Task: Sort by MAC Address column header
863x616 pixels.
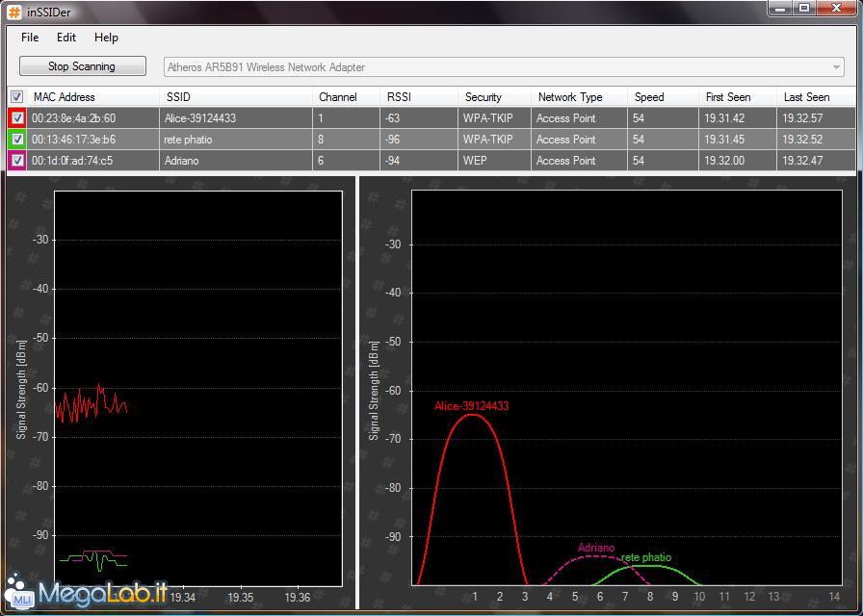Action: tap(64, 97)
